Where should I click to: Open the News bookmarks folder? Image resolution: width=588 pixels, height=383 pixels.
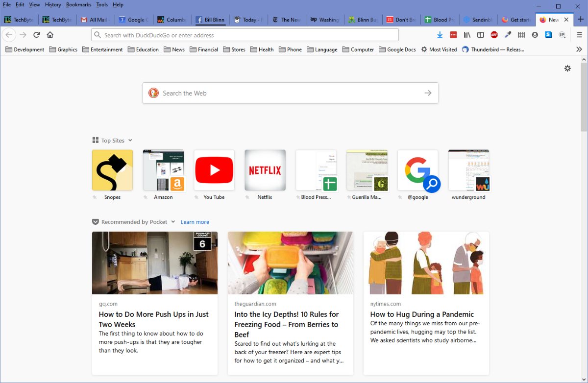tap(174, 49)
